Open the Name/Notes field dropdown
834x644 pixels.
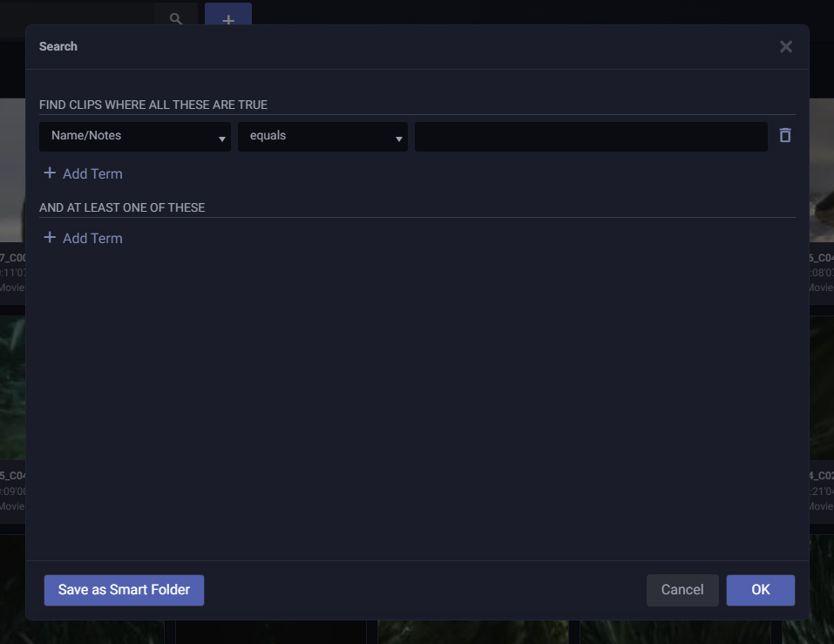(x=135, y=137)
